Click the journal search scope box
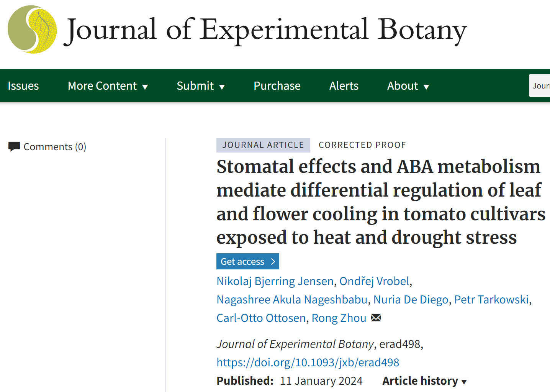 click(x=540, y=86)
